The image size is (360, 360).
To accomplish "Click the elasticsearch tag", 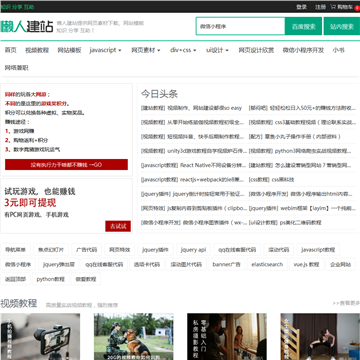I will point(267,264).
